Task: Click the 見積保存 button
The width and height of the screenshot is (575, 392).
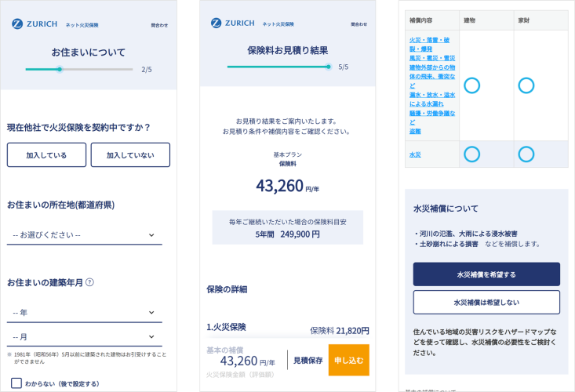Action: click(x=308, y=361)
